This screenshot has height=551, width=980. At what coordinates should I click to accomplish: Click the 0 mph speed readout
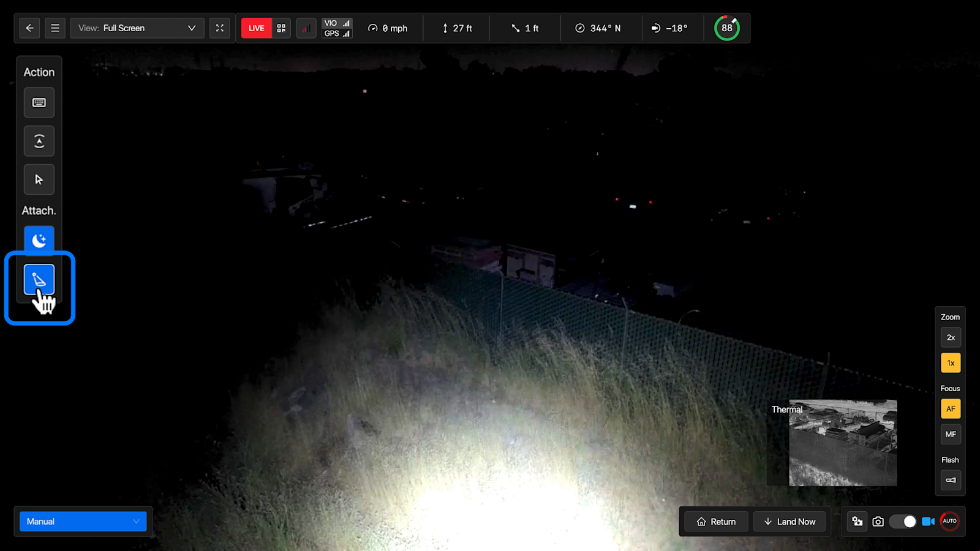point(388,28)
